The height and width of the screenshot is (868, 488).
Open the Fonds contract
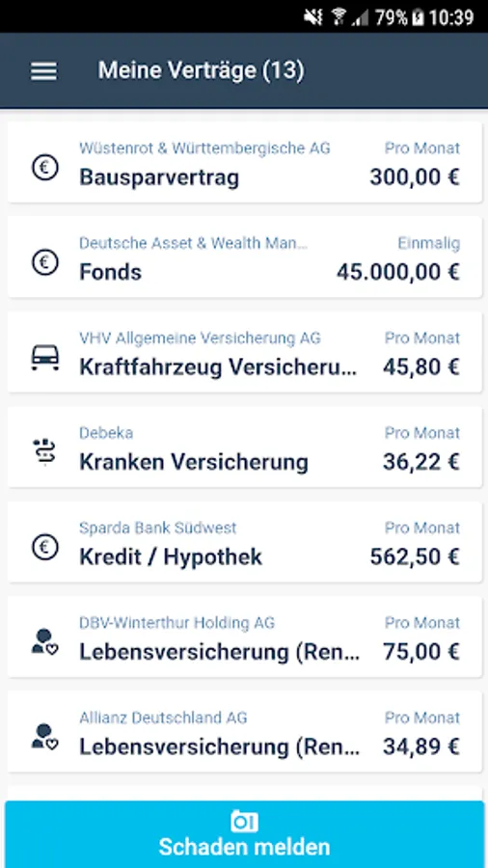click(x=245, y=258)
